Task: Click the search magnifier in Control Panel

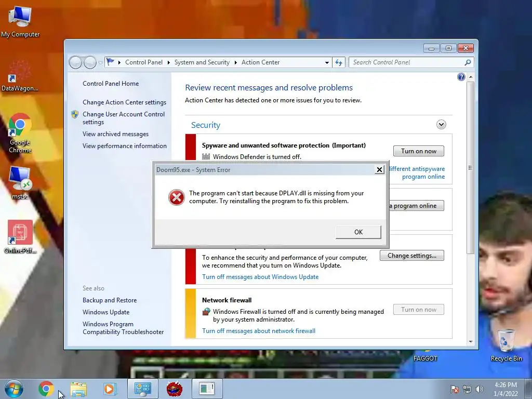Action: point(468,62)
